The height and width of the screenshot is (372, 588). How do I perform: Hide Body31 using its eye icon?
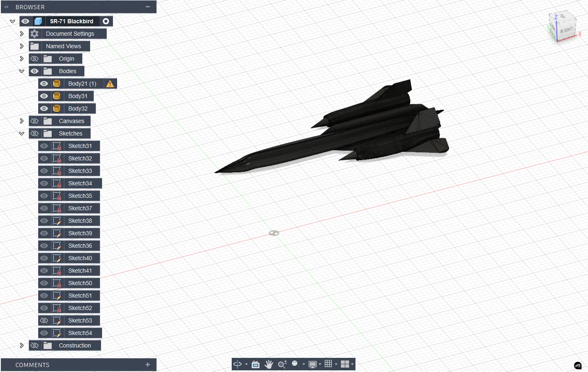tap(44, 96)
